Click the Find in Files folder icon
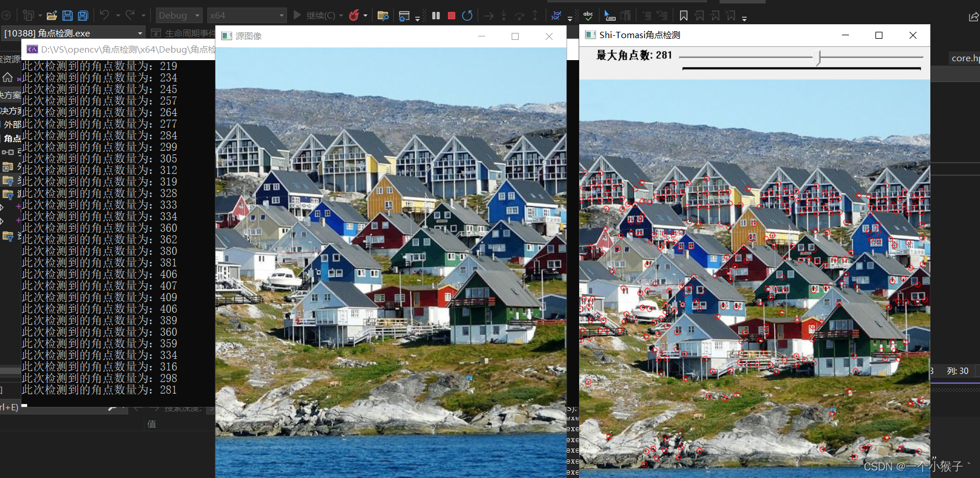980x478 pixels. click(383, 16)
